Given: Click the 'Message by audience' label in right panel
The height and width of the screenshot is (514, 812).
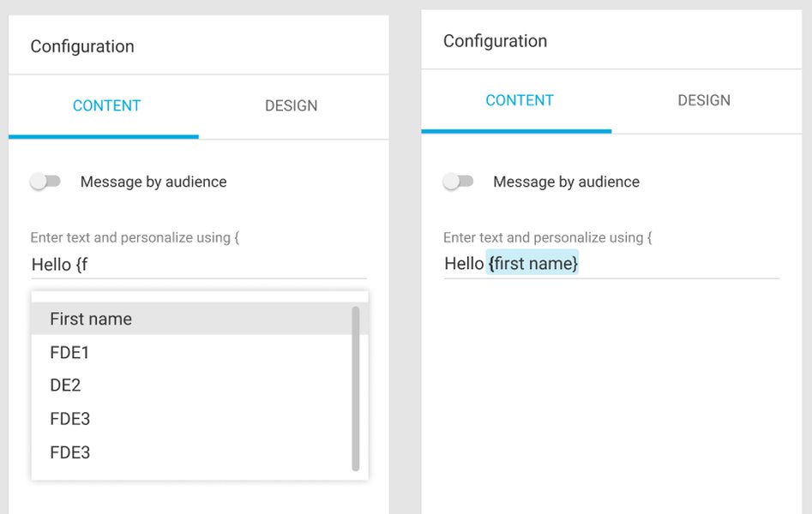Looking at the screenshot, I should (566, 182).
